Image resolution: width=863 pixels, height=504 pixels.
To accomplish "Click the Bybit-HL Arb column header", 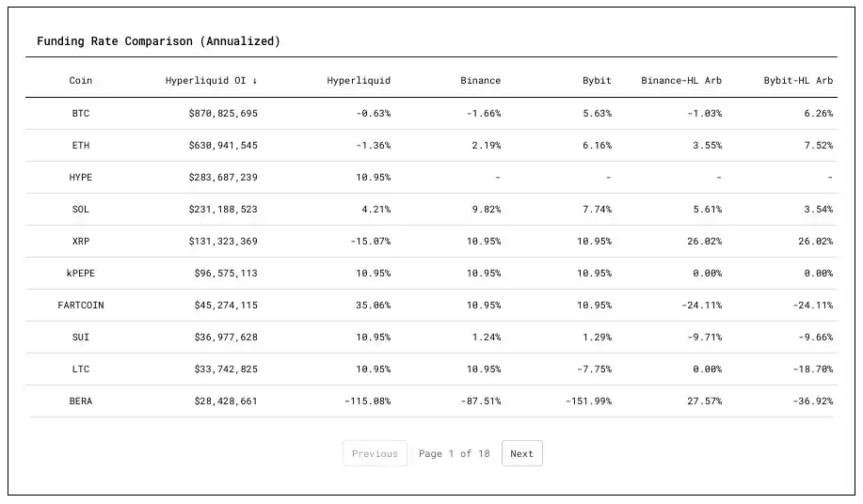I will point(798,81).
